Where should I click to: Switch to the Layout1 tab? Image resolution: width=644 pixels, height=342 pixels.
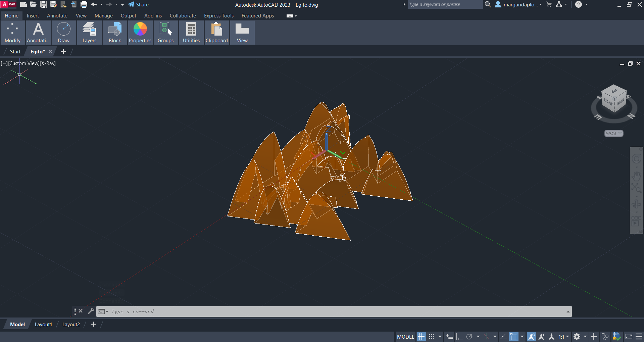point(43,325)
